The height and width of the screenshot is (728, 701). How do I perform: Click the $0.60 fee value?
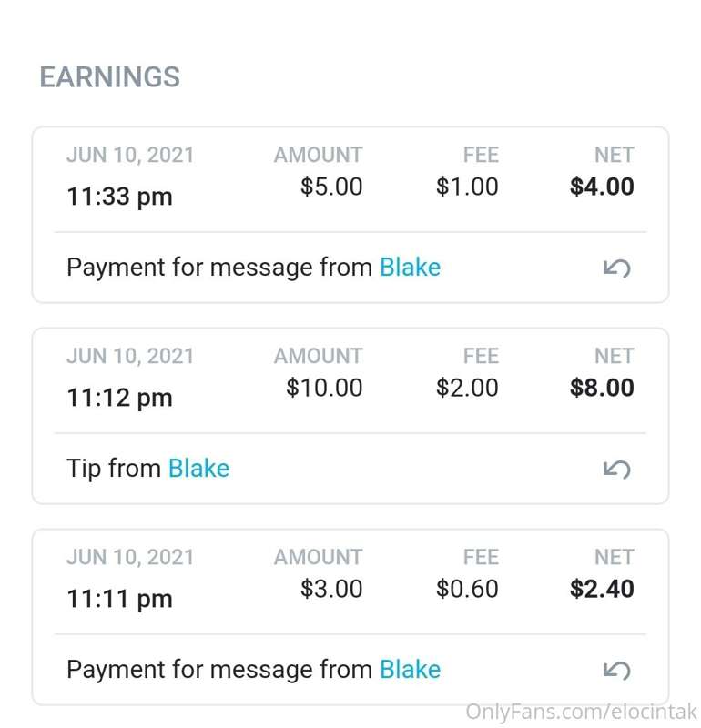467,590
